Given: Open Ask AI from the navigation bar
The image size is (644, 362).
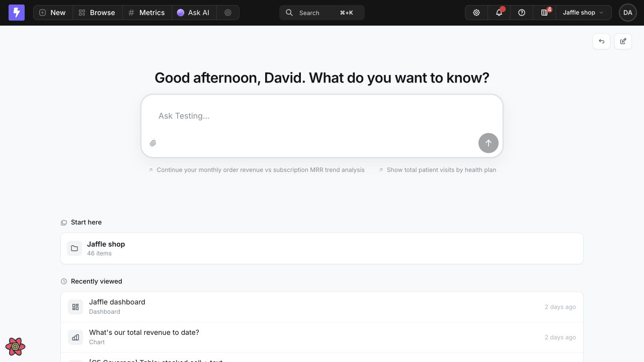Looking at the screenshot, I should [194, 13].
